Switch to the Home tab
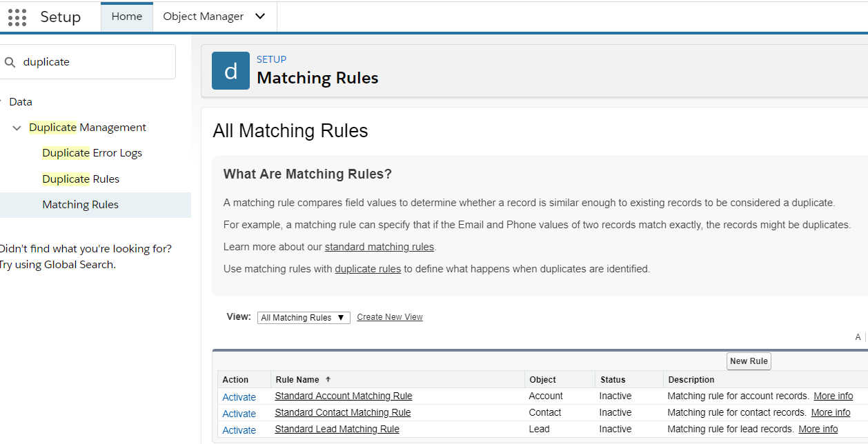This screenshot has height=444, width=868. (x=127, y=17)
